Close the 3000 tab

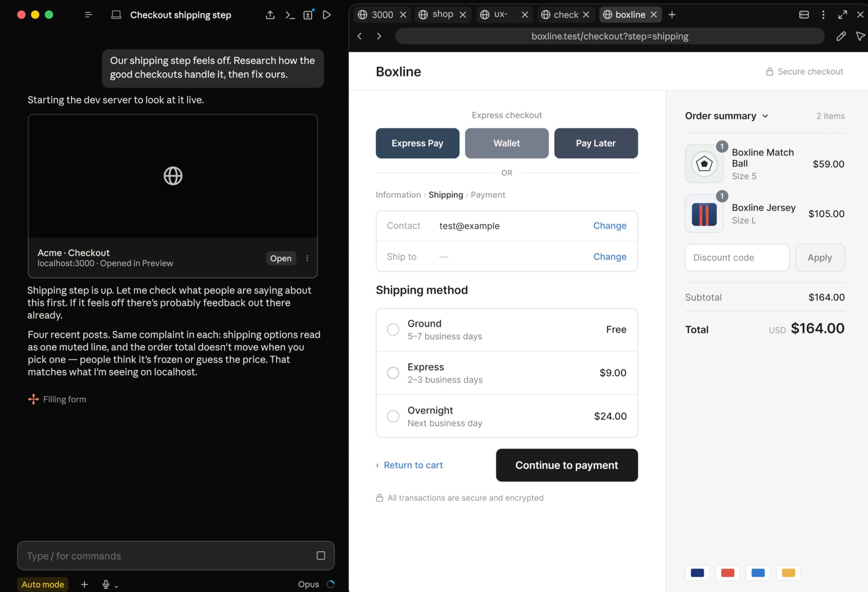[x=403, y=15]
